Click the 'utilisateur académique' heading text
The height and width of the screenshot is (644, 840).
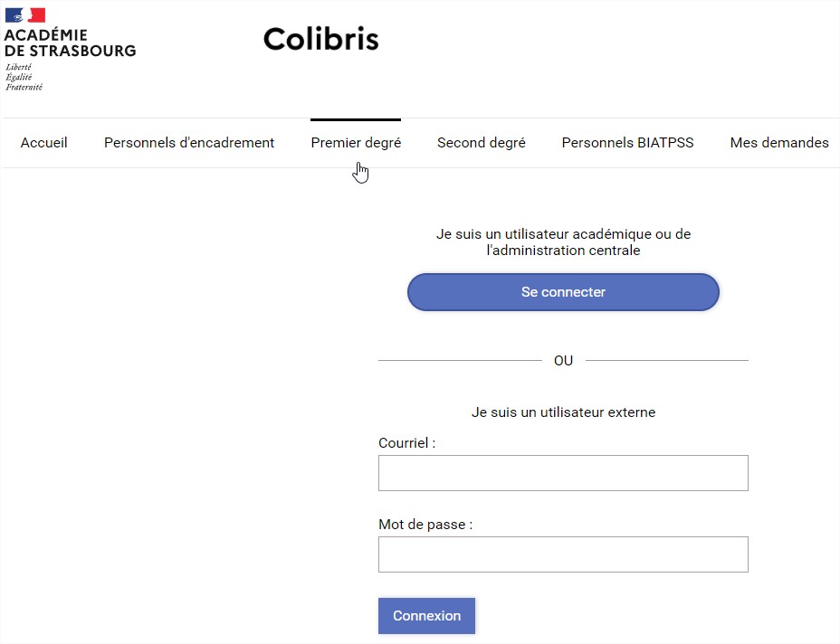point(563,242)
